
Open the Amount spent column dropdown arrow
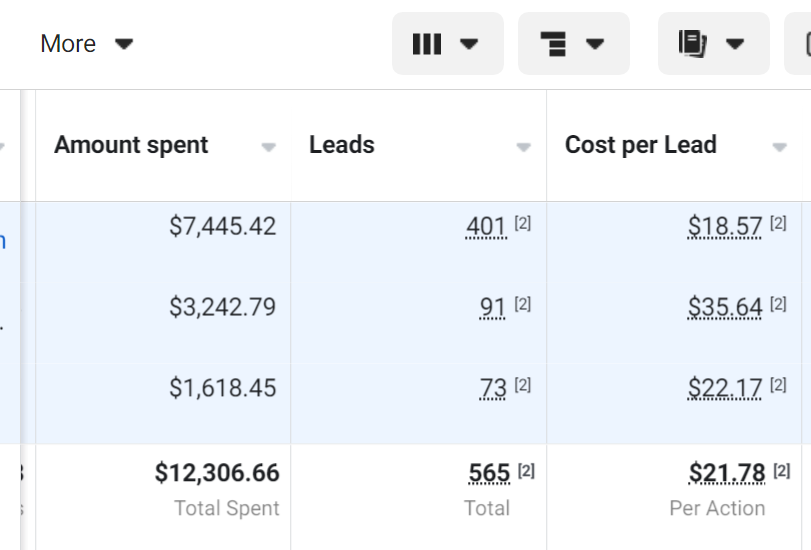268,147
